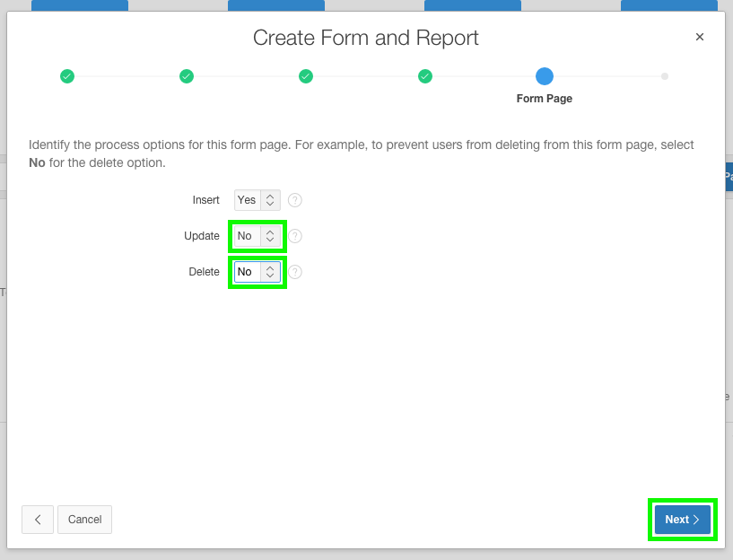Close the Create Form and Report dialog
This screenshot has height=560, width=733.
tap(699, 37)
